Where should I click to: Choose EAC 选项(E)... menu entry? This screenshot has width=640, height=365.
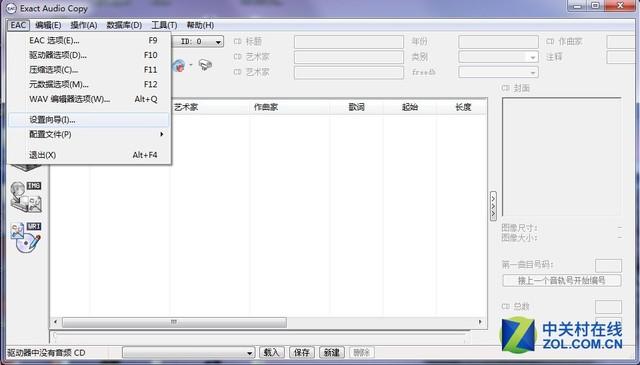89,40
